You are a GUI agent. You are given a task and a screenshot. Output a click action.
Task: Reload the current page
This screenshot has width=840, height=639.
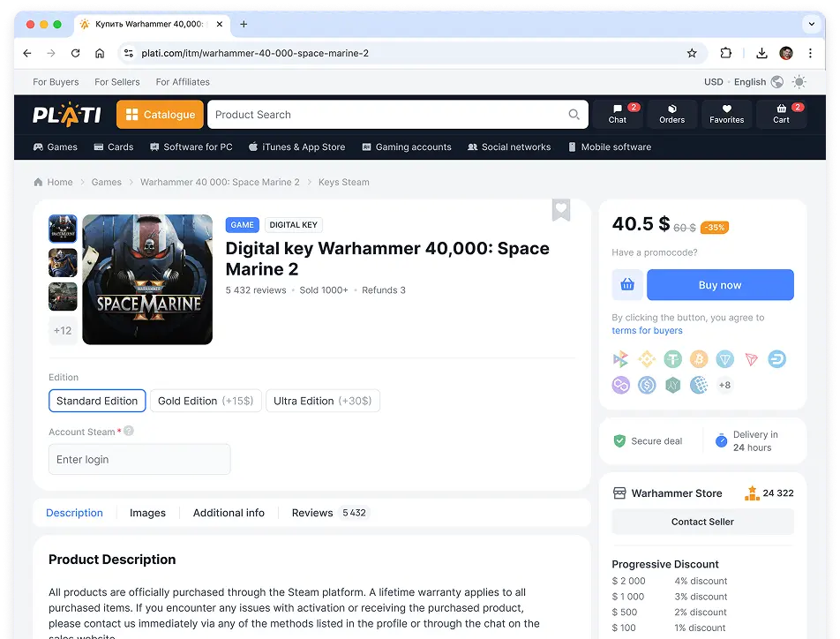76,53
